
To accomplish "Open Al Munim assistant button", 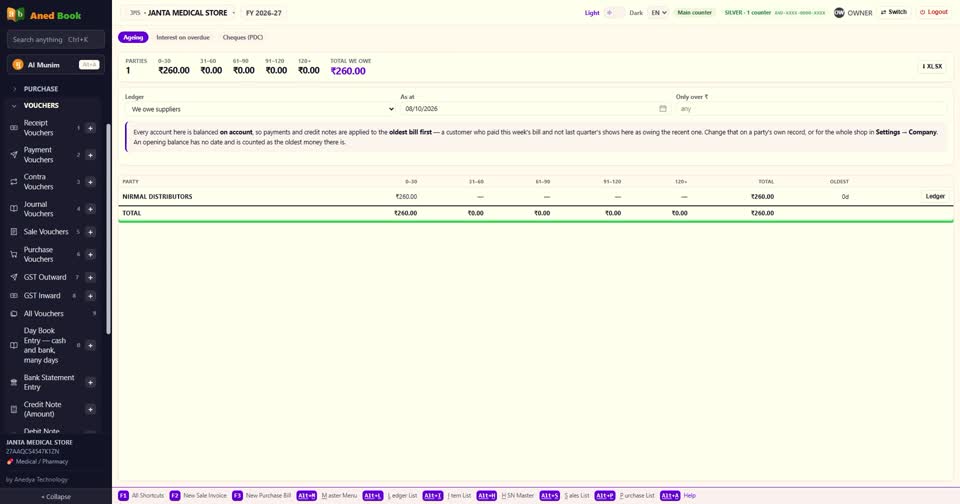I will pyautogui.click(x=56, y=64).
